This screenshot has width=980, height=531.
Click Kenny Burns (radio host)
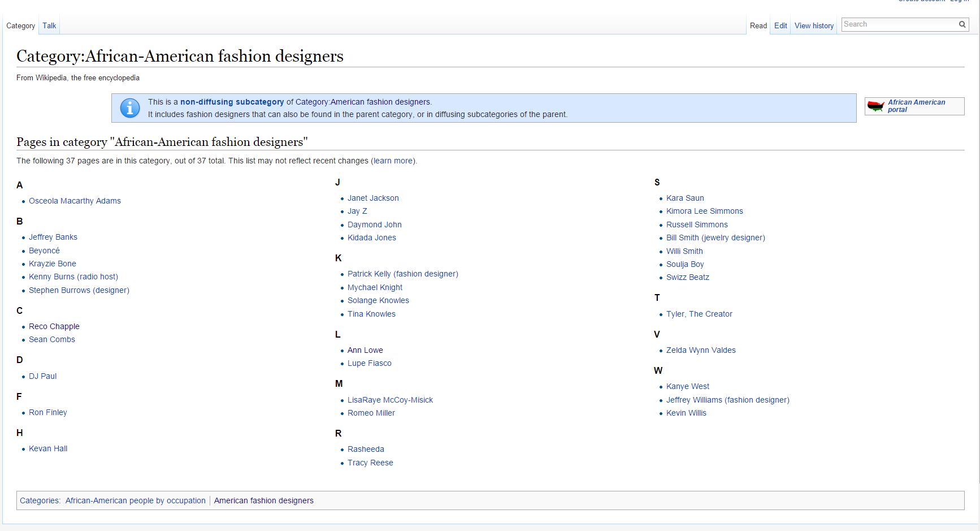pos(73,277)
